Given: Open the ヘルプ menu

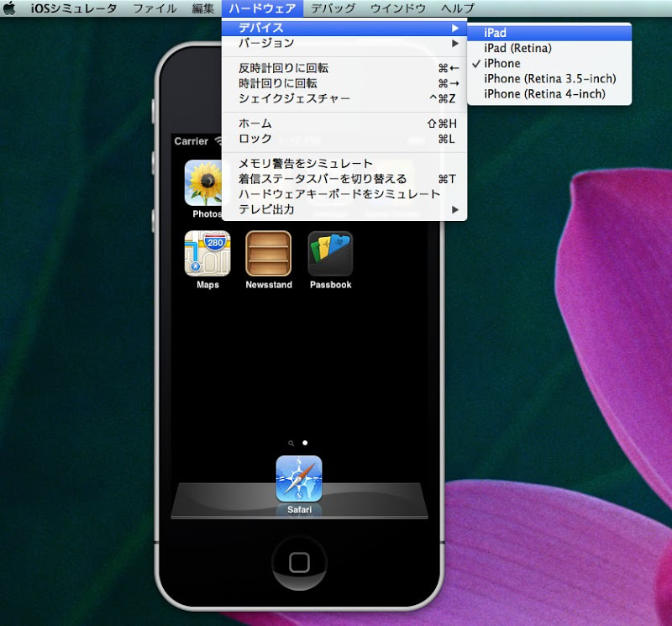Looking at the screenshot, I should (458, 8).
